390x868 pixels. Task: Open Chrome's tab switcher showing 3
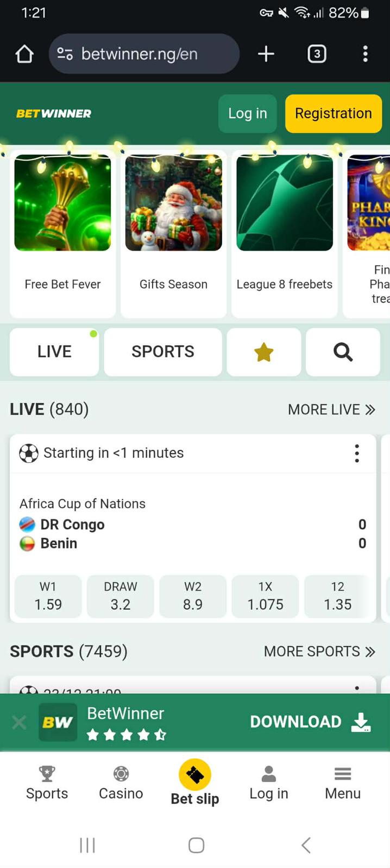(317, 54)
